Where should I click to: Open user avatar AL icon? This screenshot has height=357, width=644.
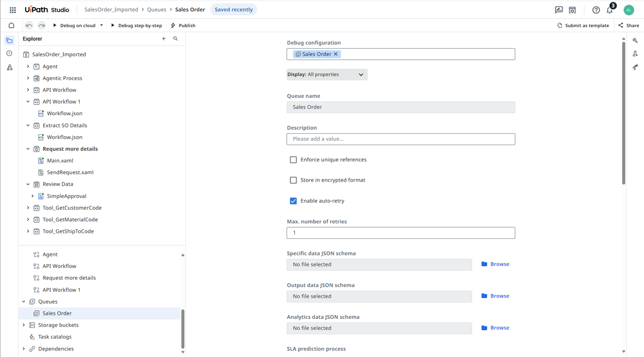tap(628, 10)
